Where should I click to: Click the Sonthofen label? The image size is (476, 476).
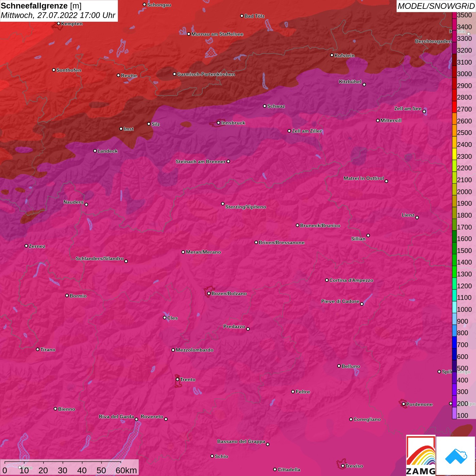pyautogui.click(x=69, y=70)
